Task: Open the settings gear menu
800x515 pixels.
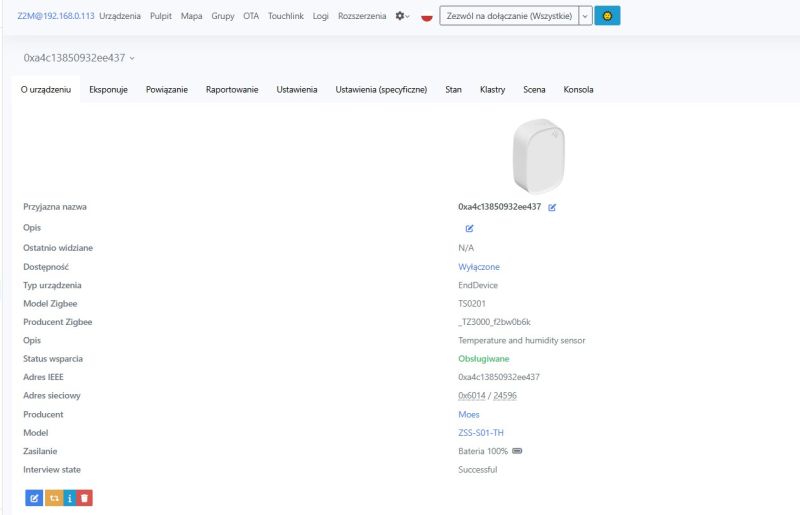Action: pos(402,16)
